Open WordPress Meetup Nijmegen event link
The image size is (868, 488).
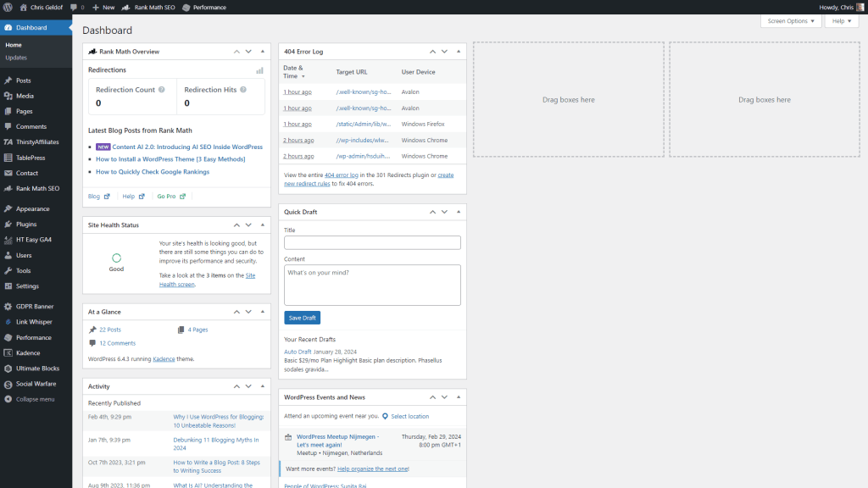tap(337, 441)
